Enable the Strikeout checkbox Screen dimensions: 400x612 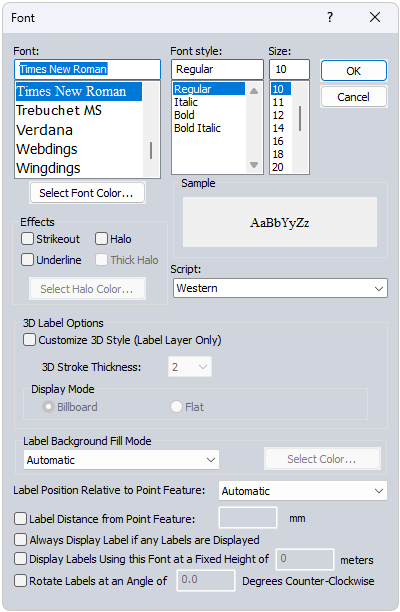27,238
